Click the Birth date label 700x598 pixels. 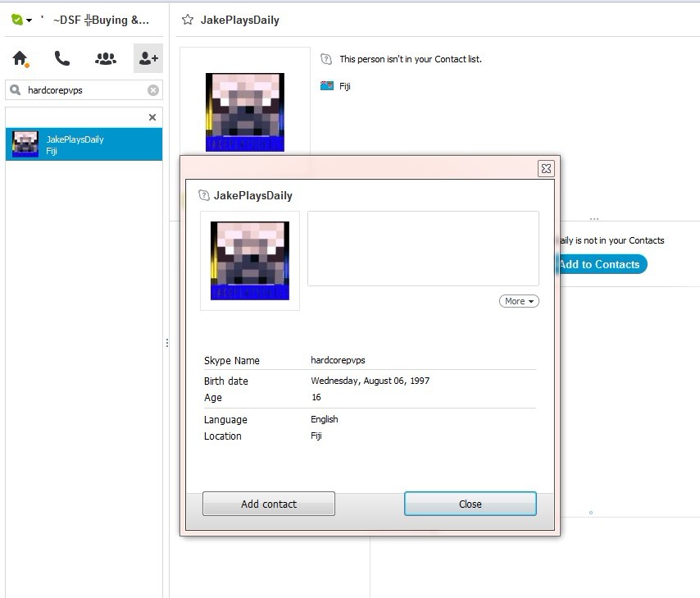pos(226,381)
